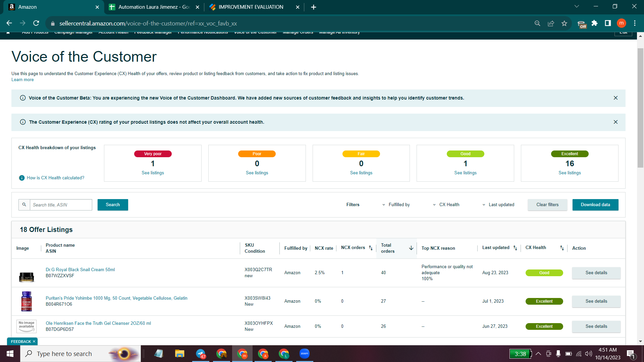This screenshot has width=644, height=362.
Task: Open the FEEDBACK widget
Action: pos(21,342)
